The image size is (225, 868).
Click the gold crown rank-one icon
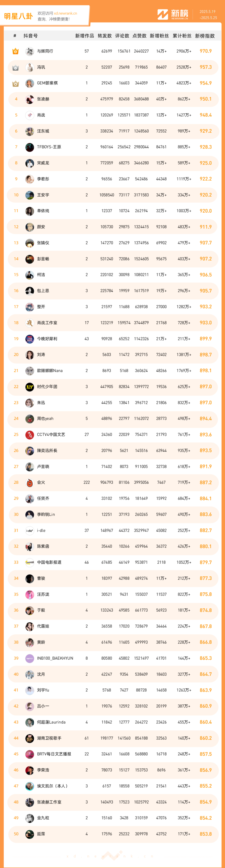15,51
